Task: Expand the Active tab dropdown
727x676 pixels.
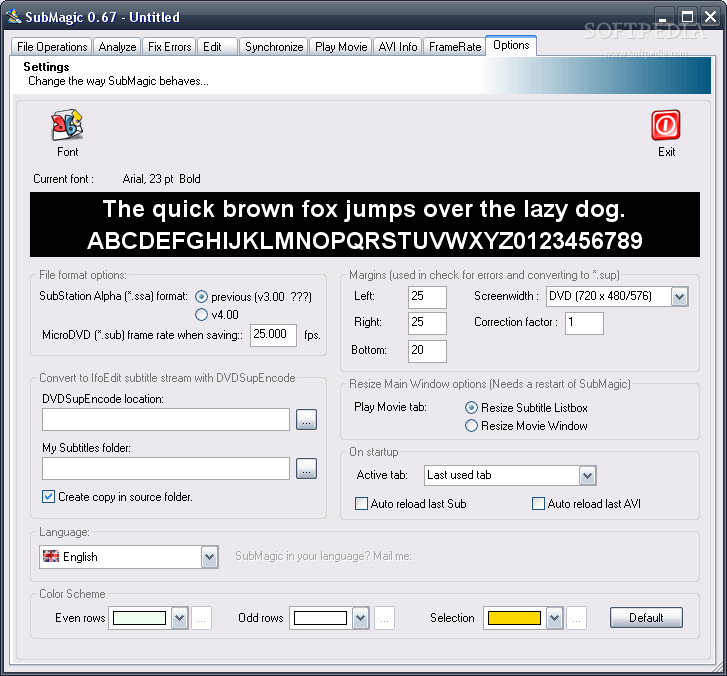Action: (587, 476)
